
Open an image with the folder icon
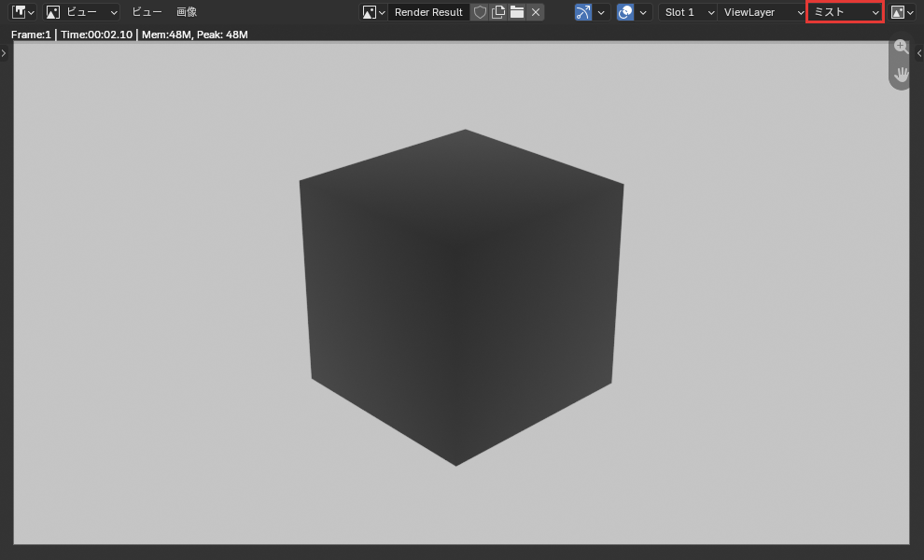coord(517,12)
